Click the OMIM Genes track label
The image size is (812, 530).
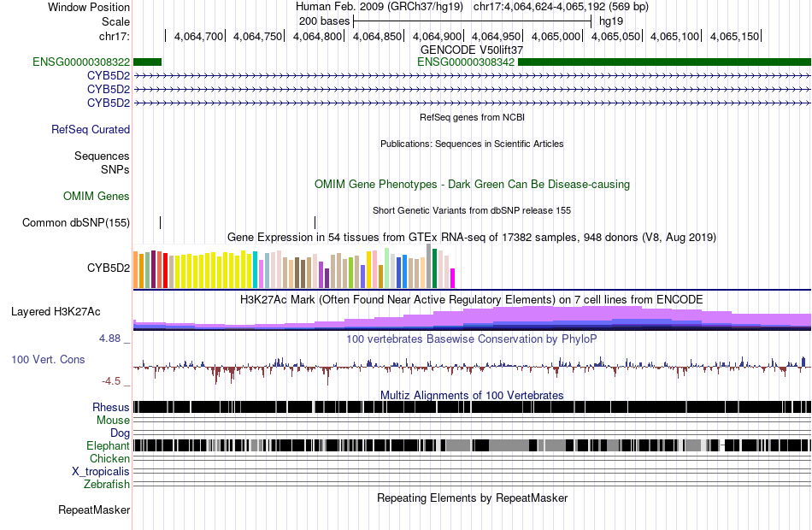point(97,197)
